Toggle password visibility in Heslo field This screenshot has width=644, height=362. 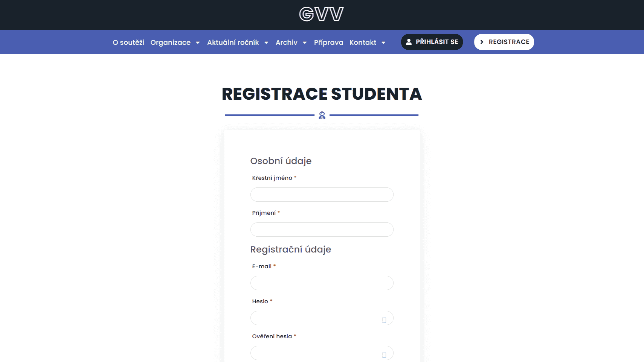coord(384,320)
